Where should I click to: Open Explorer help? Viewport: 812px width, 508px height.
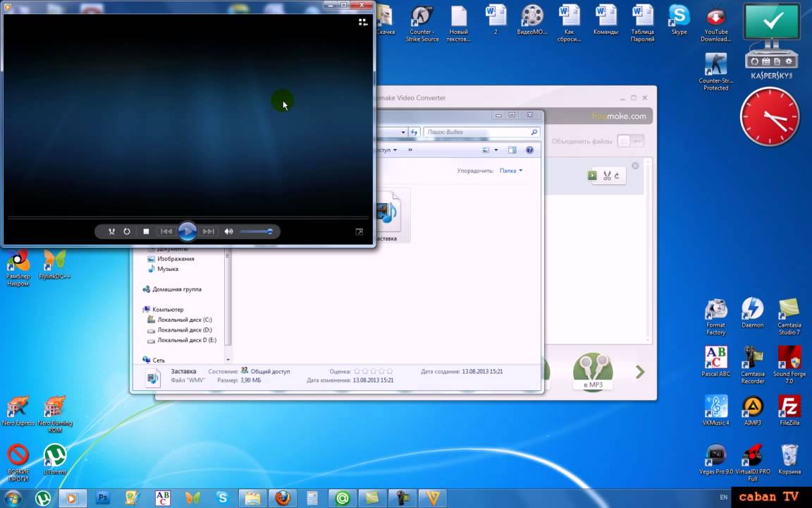529,150
